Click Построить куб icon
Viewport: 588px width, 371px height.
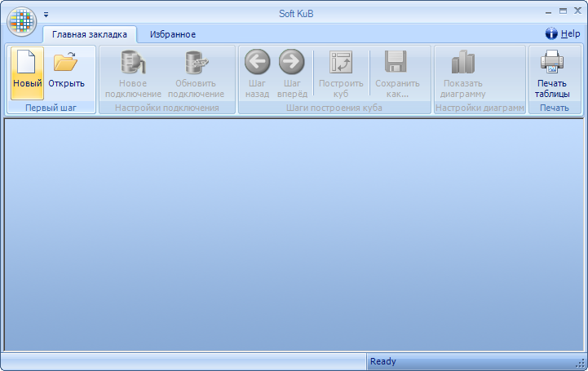coord(341,62)
